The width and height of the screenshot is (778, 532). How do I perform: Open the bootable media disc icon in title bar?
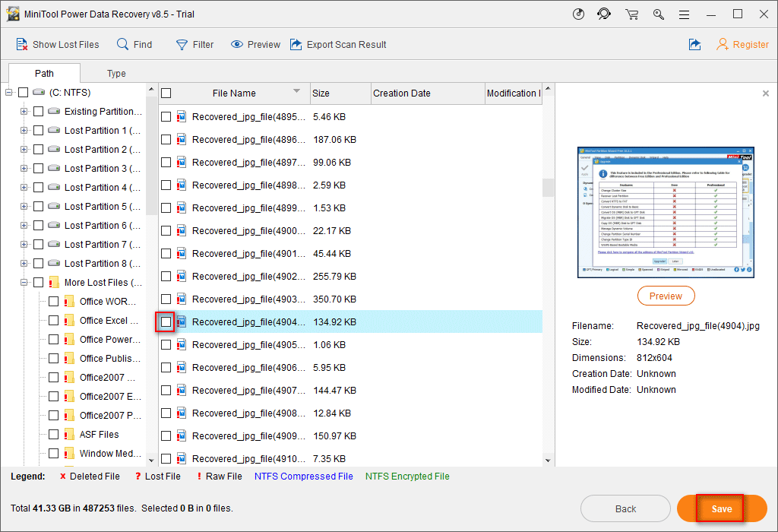point(578,14)
